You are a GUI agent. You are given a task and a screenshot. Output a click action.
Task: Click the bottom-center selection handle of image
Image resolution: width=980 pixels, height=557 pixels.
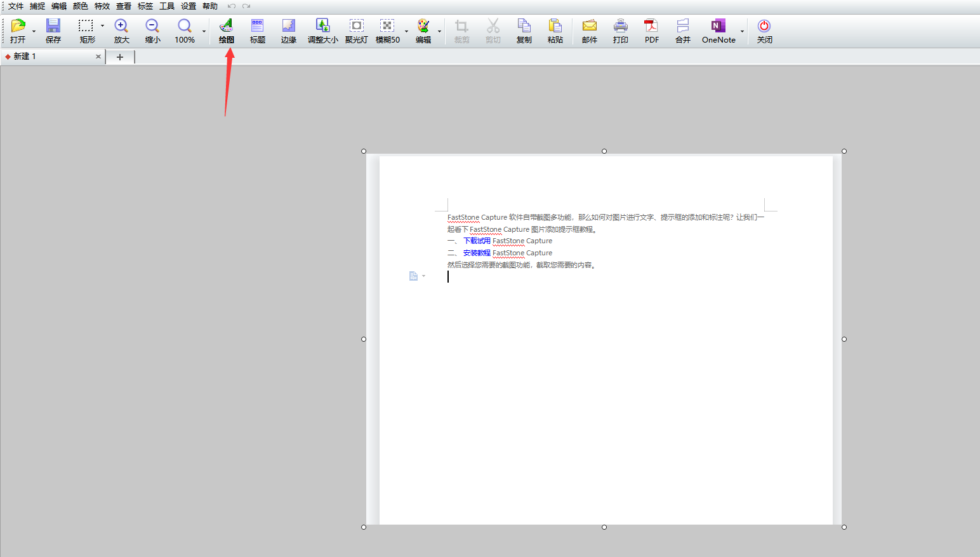[604, 527]
